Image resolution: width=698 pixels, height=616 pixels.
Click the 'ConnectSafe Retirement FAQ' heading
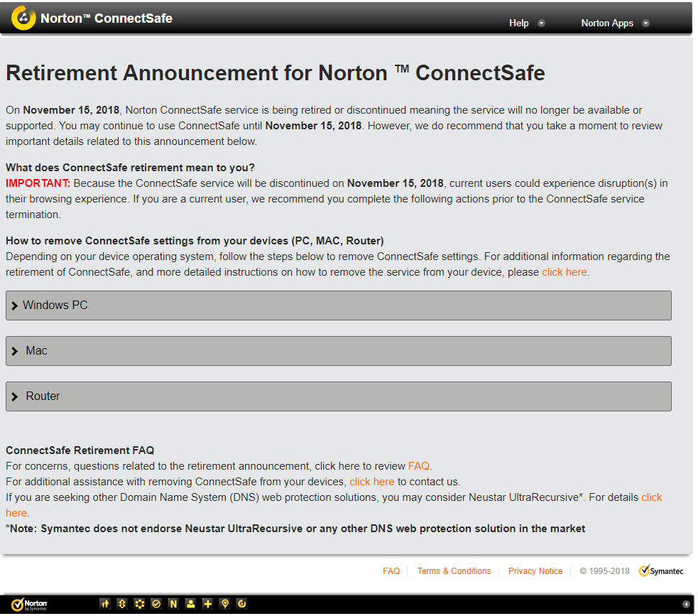[x=80, y=450]
